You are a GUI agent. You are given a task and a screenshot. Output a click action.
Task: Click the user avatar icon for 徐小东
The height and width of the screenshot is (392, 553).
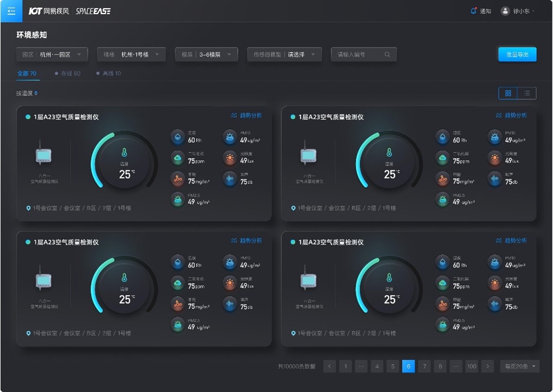[505, 11]
